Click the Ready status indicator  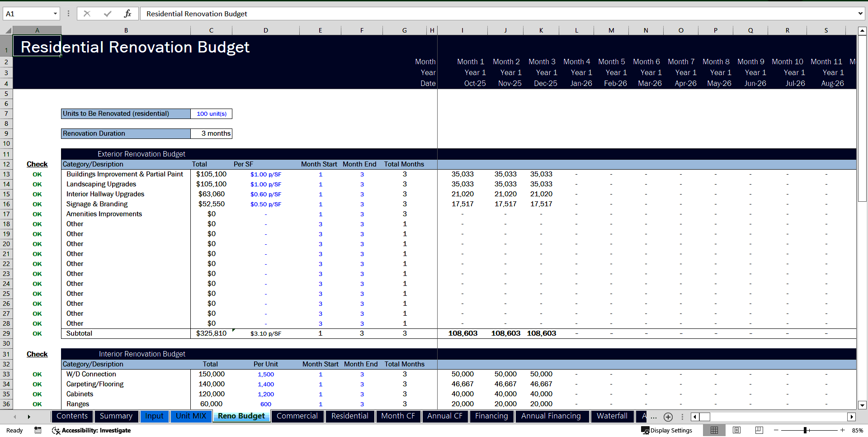click(x=14, y=430)
